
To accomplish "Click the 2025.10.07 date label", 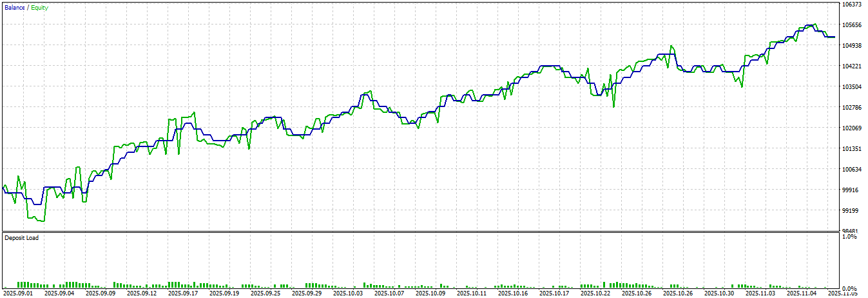I will click(x=389, y=293).
